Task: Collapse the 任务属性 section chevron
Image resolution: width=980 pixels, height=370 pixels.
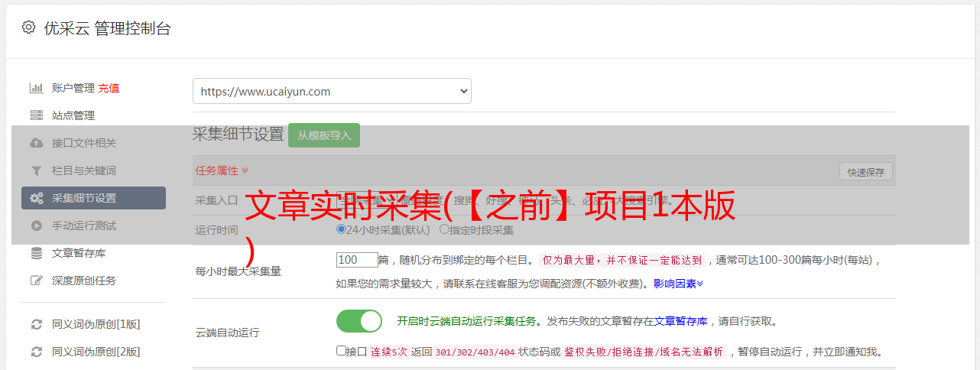Action: click(245, 170)
